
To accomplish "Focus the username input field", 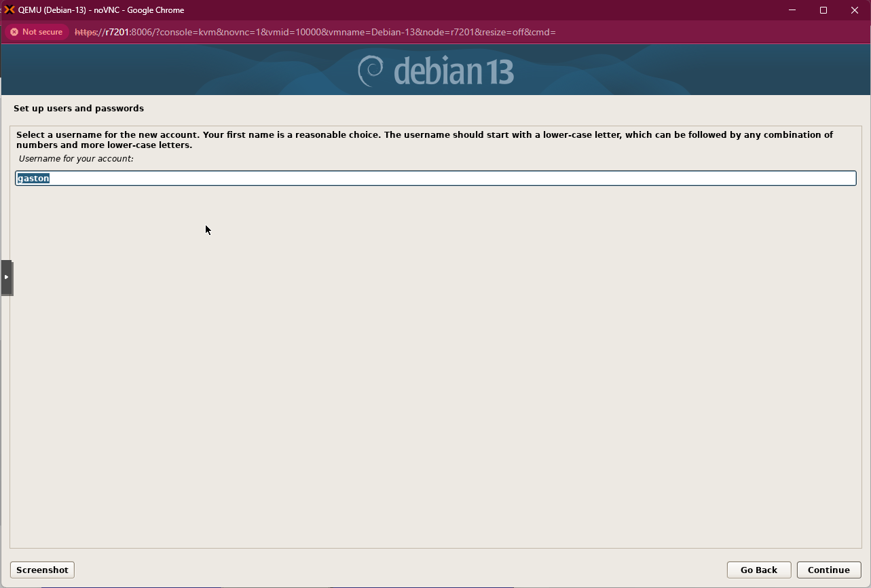I will (x=434, y=177).
